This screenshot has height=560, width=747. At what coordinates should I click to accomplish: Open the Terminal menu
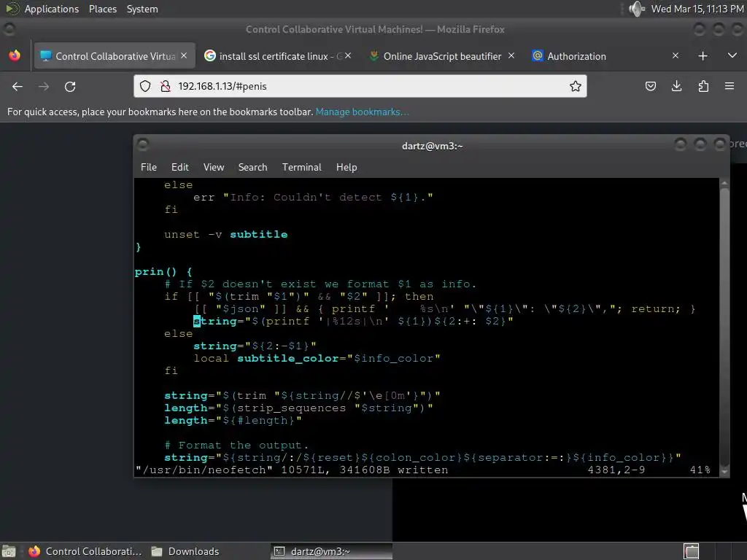click(301, 167)
